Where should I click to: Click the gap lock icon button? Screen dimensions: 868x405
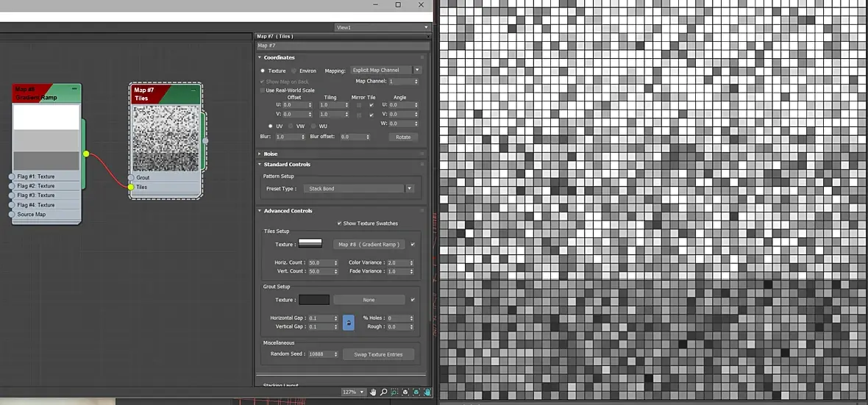click(x=348, y=322)
